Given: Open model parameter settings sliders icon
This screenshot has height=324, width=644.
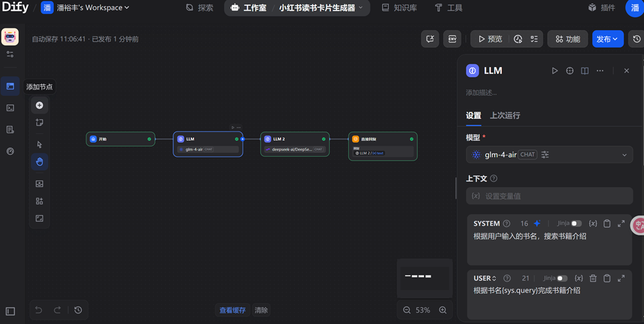Looking at the screenshot, I should pyautogui.click(x=545, y=155).
